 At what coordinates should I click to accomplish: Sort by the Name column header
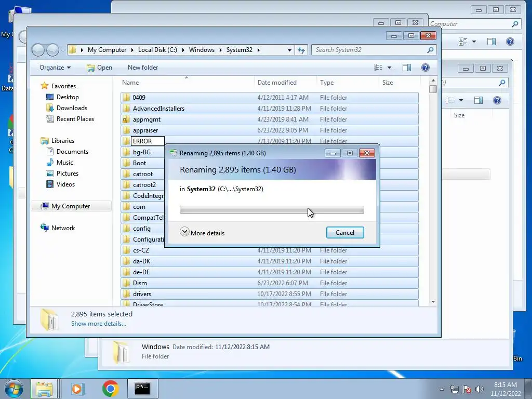(130, 83)
